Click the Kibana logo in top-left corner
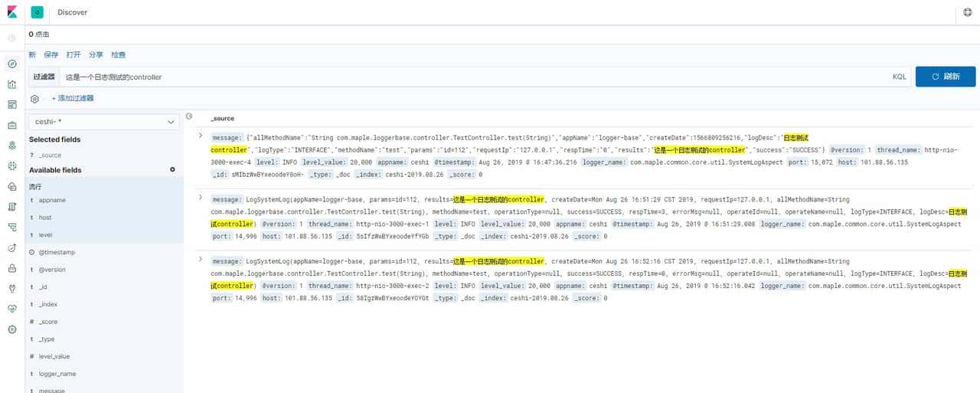 point(13,12)
